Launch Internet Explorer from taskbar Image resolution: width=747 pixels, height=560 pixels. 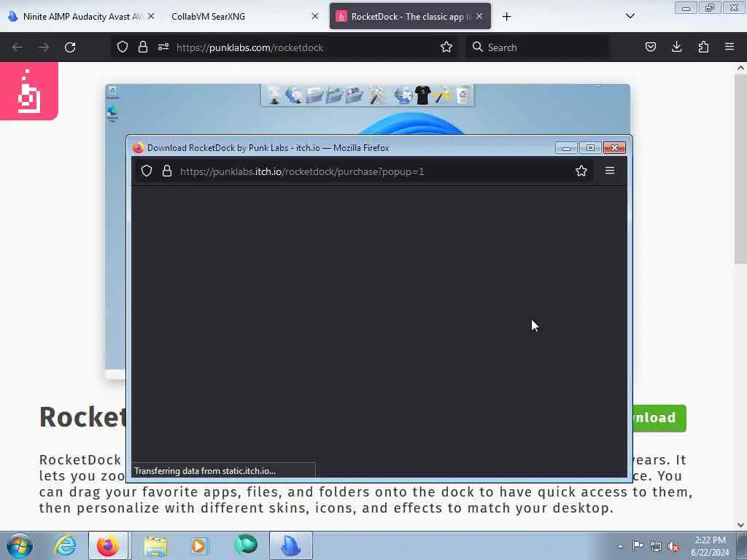pos(65,545)
